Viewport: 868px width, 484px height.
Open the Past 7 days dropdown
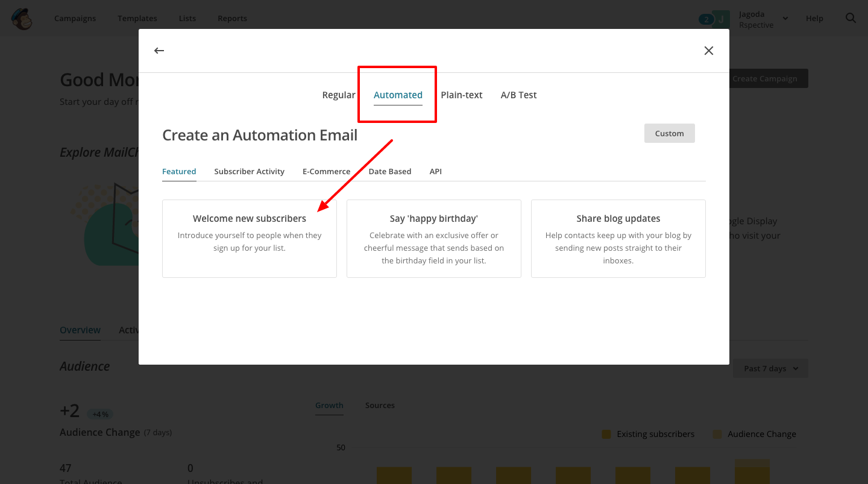pyautogui.click(x=770, y=368)
